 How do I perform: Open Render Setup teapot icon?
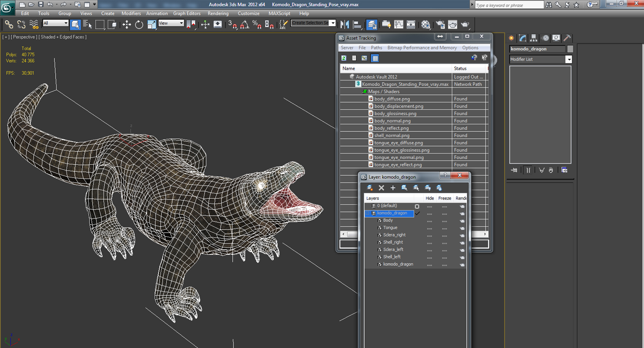tap(440, 24)
